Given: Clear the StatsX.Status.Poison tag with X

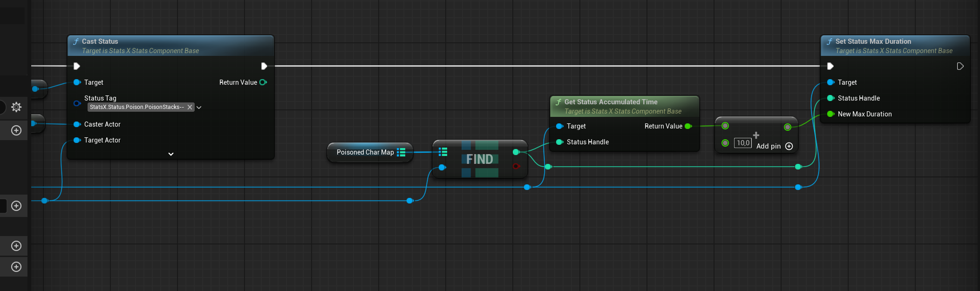Looking at the screenshot, I should (x=190, y=107).
